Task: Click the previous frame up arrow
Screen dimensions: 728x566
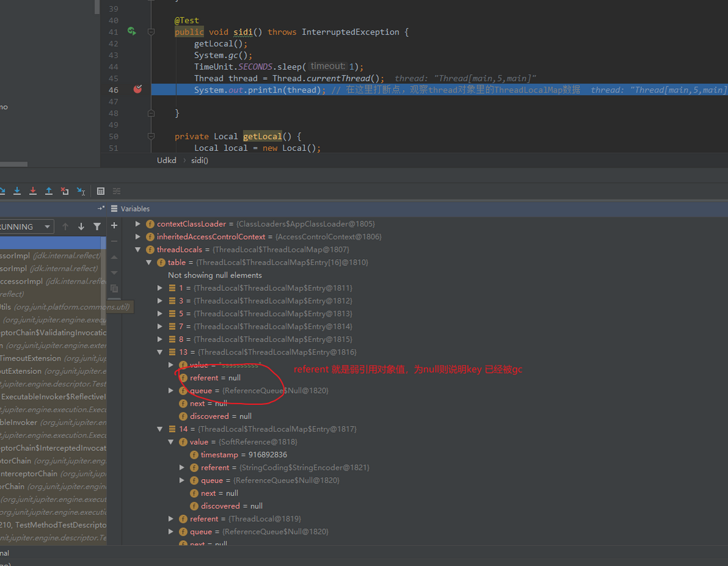Action: pos(66,227)
